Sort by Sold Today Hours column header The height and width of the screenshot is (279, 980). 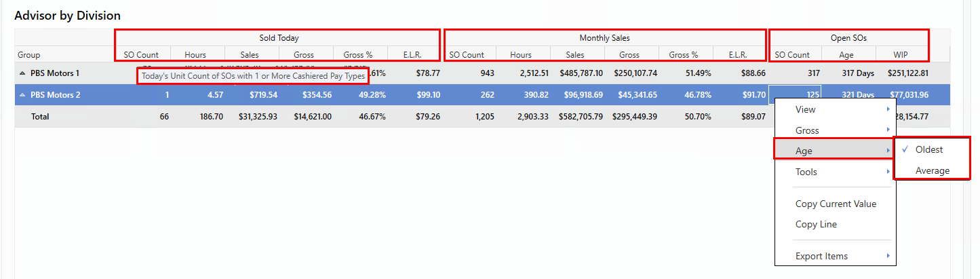pyautogui.click(x=197, y=55)
